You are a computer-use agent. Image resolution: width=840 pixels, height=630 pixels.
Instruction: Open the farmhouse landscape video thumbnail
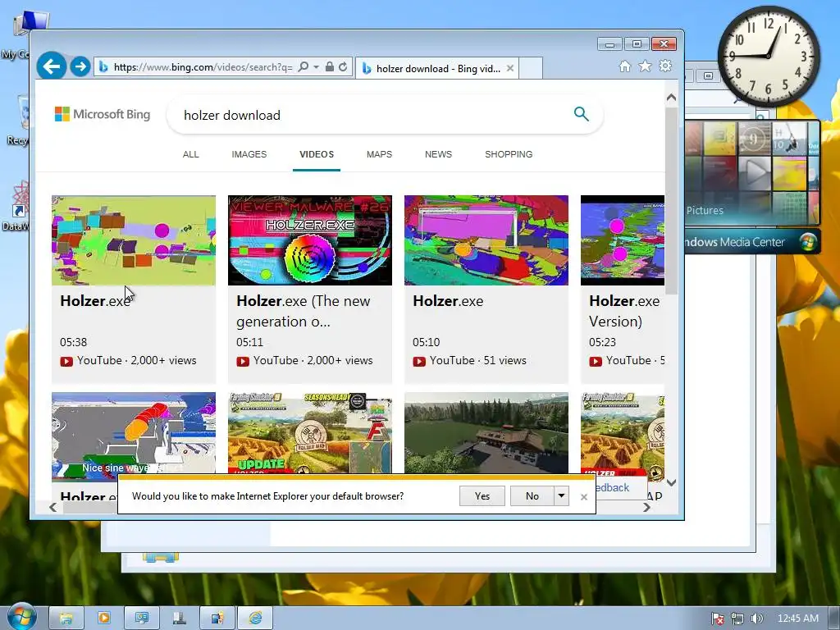(x=486, y=433)
